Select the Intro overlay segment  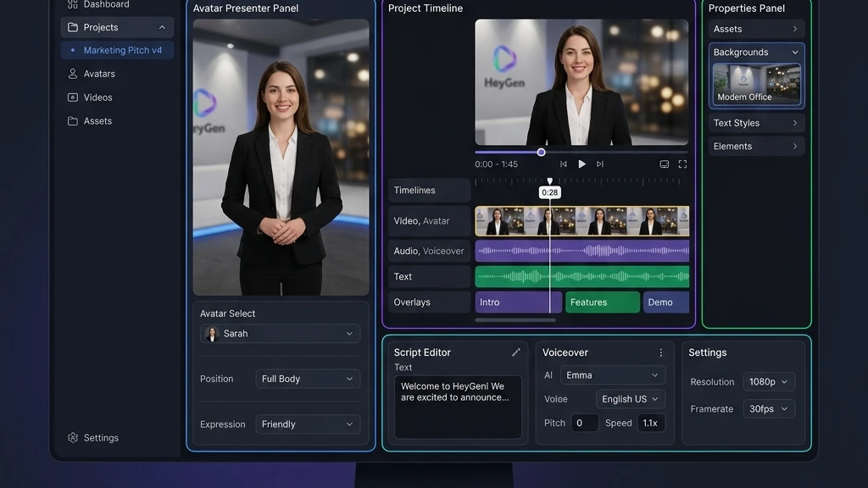518,302
